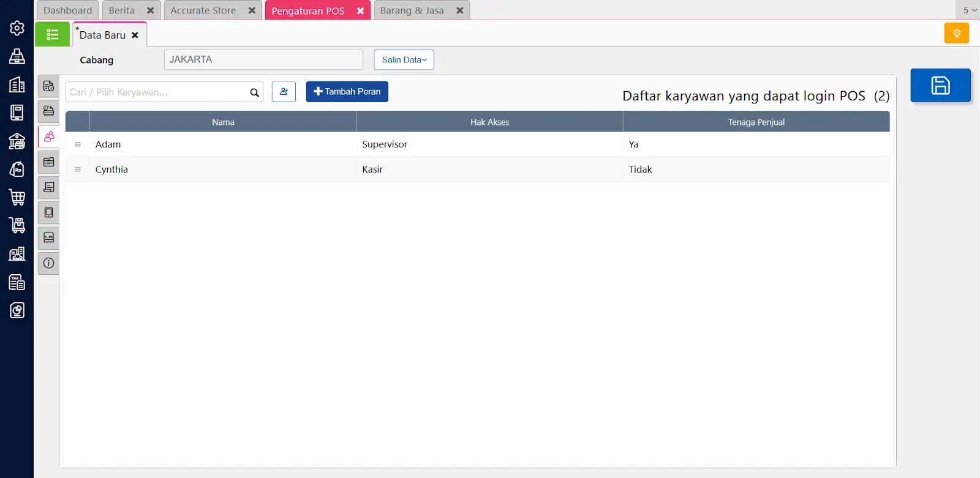The width and height of the screenshot is (980, 478).
Task: Click Adam row drag handle
Action: [78, 144]
